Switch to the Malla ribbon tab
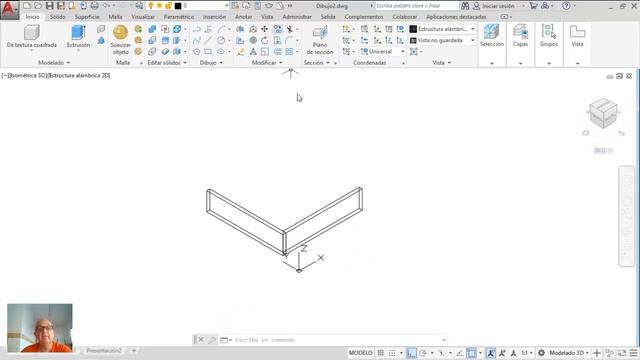The image size is (640, 360). point(115,17)
